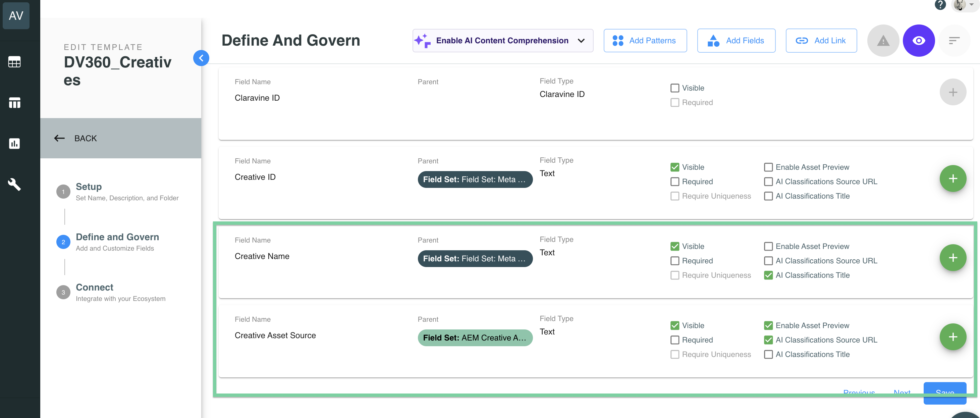Image resolution: width=980 pixels, height=418 pixels.
Task: Toggle Visible checkbox for Claravine ID
Action: tap(674, 88)
